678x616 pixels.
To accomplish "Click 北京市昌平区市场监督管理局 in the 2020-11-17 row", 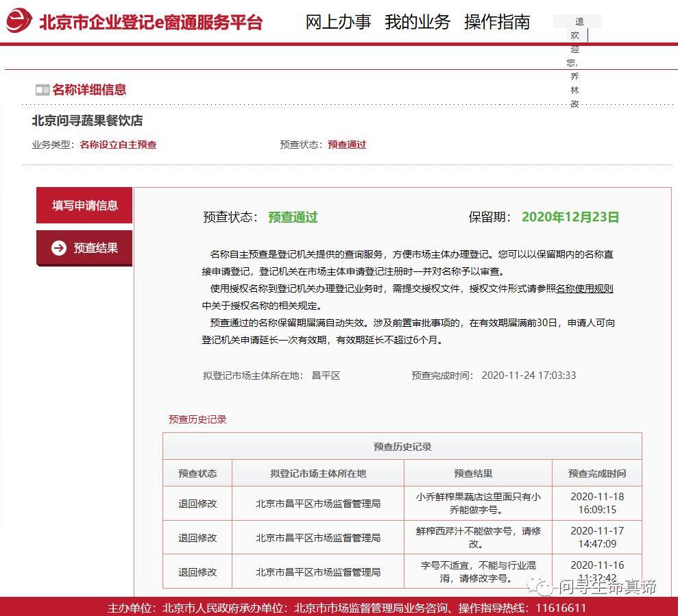I will [x=318, y=538].
